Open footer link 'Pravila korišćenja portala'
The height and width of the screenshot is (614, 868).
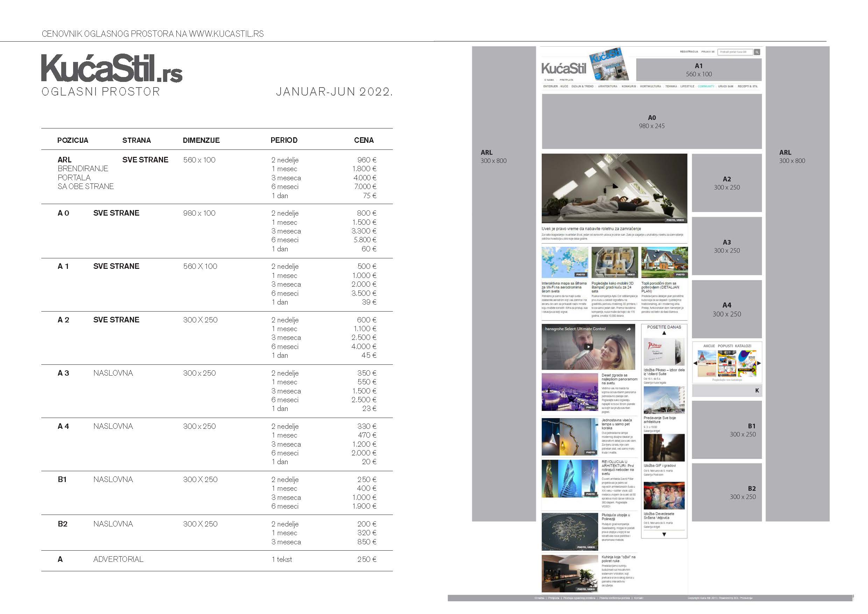614,598
